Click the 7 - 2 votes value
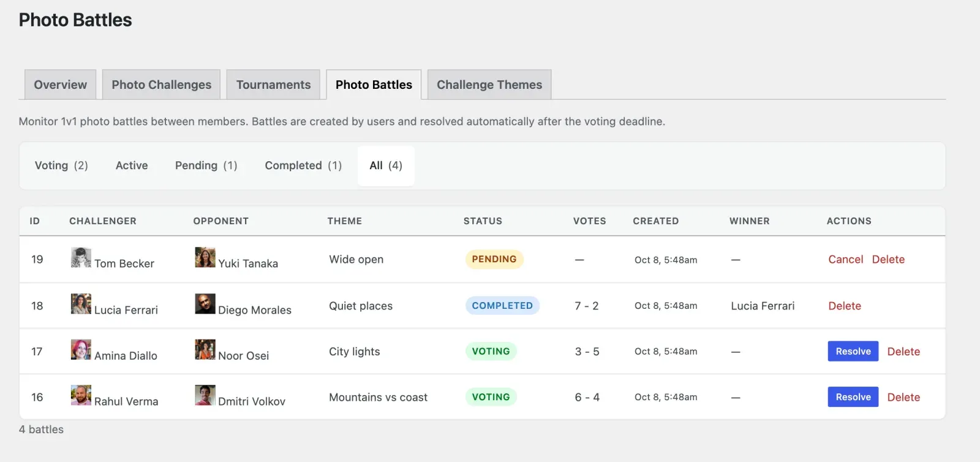The height and width of the screenshot is (462, 980). pos(587,306)
